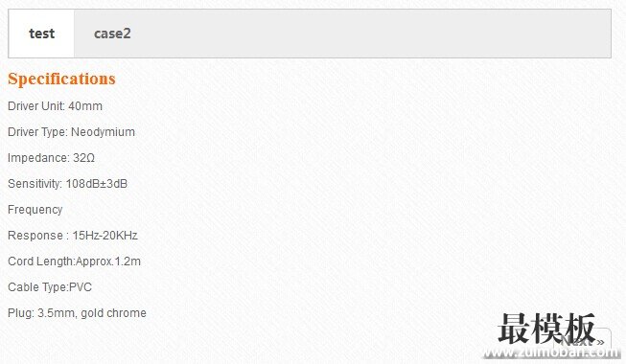Click the Driver Type label
Image resolution: width=626 pixels, height=364 pixels.
click(x=38, y=132)
